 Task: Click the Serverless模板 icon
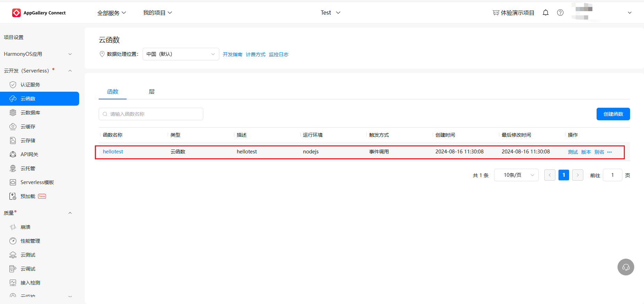13,182
